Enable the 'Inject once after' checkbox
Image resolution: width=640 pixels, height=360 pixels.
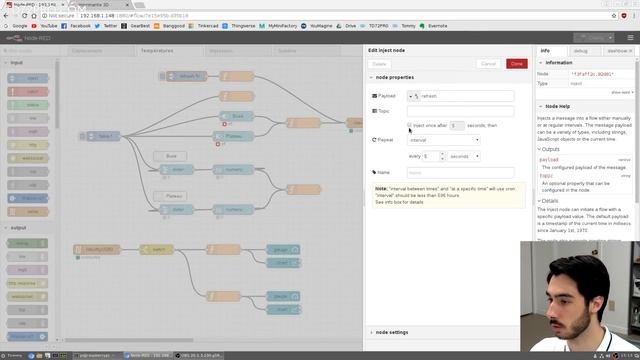pos(409,125)
